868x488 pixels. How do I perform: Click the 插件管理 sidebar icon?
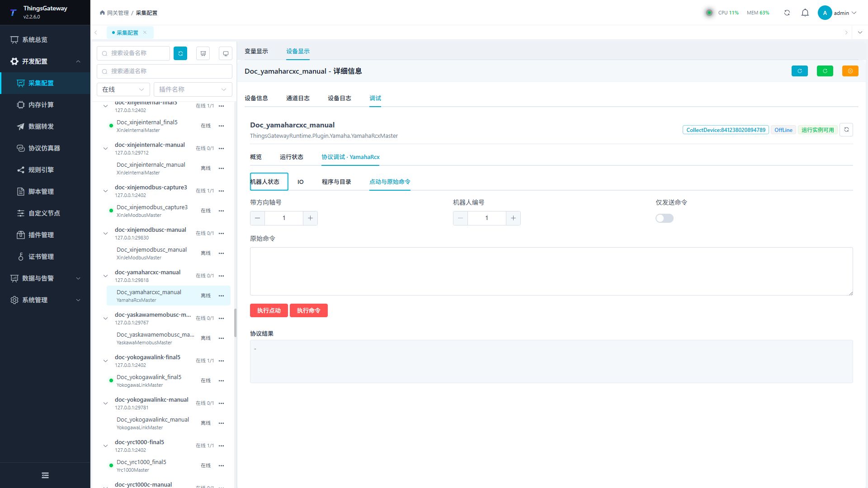(x=21, y=235)
